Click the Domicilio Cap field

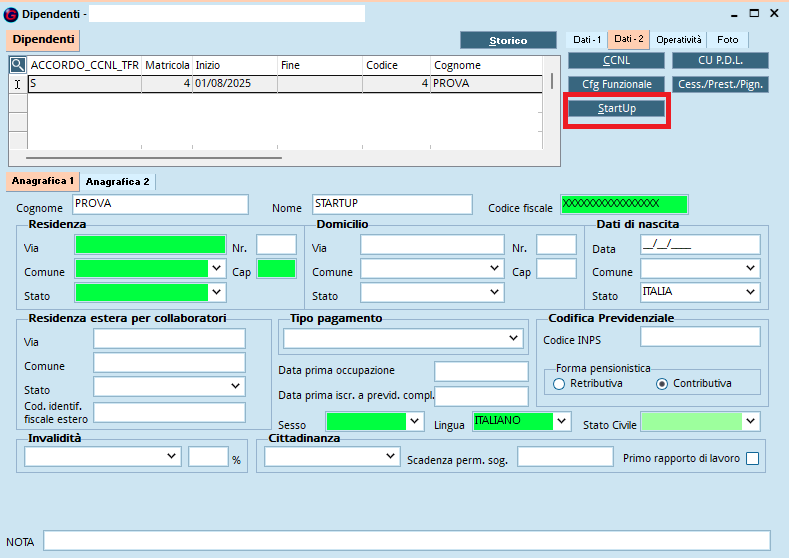556,269
